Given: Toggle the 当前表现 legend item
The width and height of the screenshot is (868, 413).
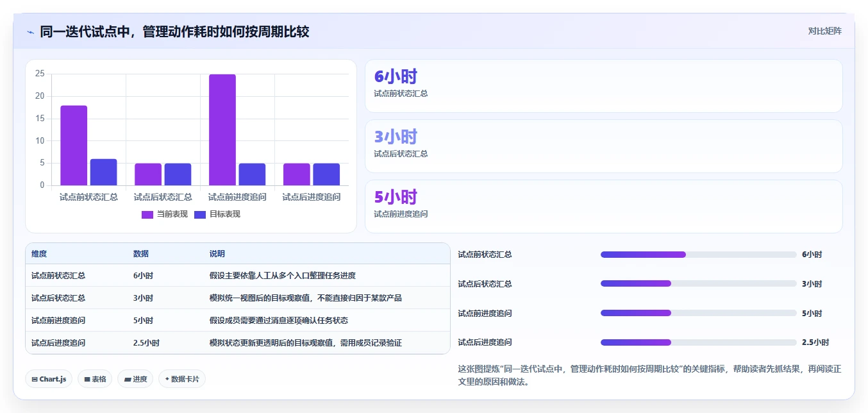Looking at the screenshot, I should pyautogui.click(x=165, y=214).
